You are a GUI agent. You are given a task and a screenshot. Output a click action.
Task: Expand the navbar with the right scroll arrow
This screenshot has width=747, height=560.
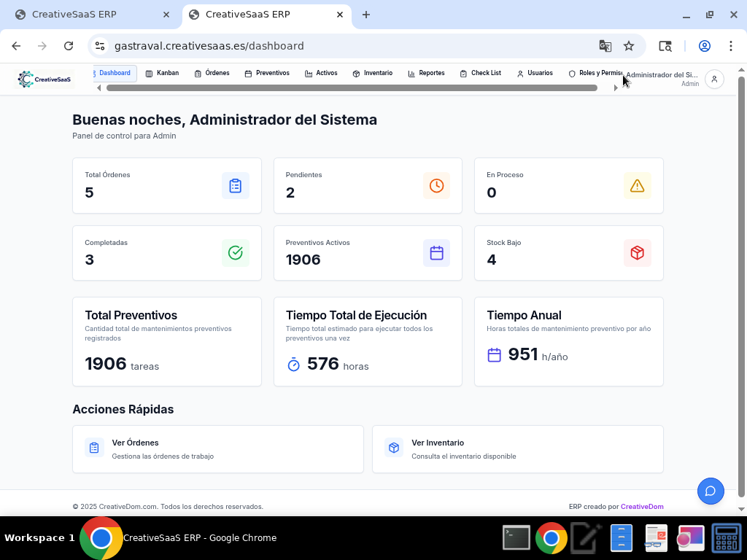click(x=616, y=87)
